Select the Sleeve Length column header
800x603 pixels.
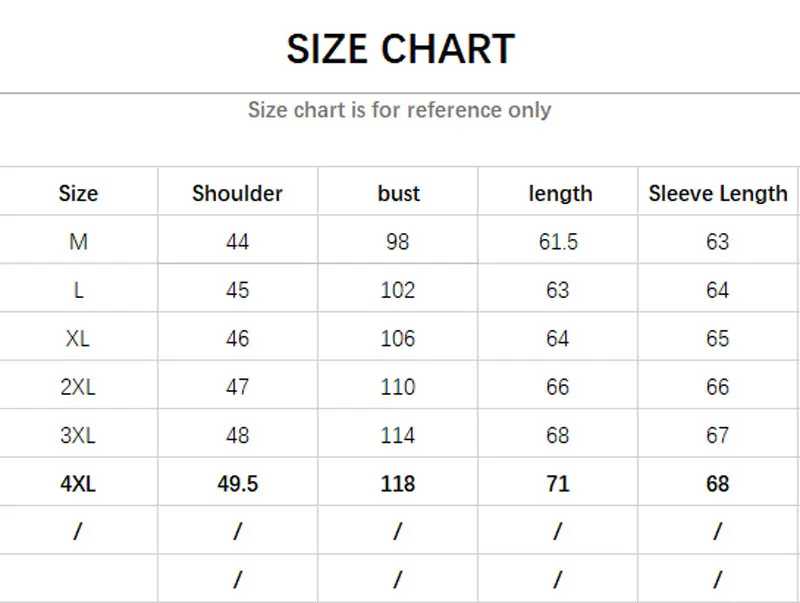click(x=718, y=193)
